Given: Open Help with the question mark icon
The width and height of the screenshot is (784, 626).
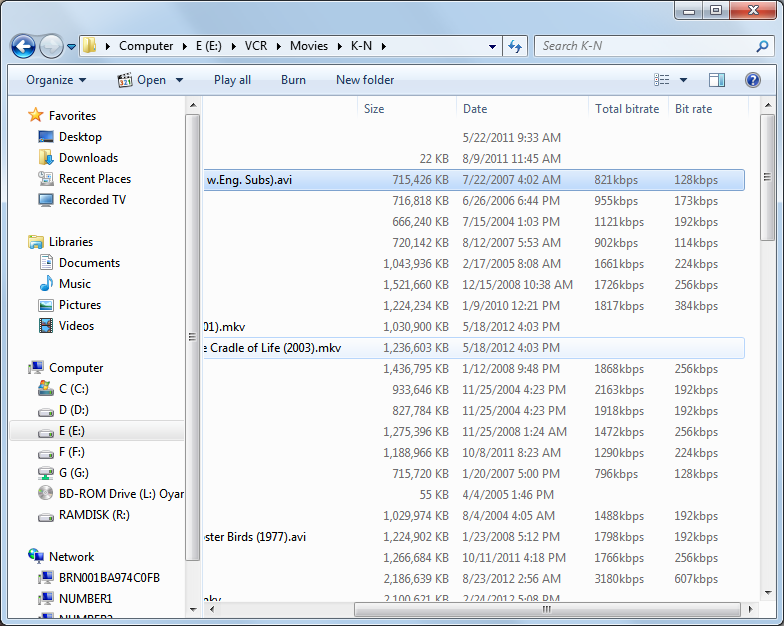Looking at the screenshot, I should coord(752,80).
